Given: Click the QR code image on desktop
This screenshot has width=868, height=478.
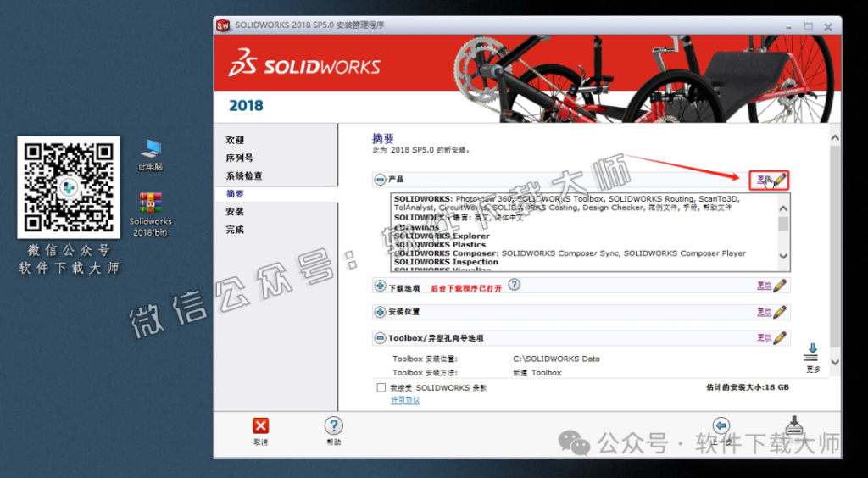Looking at the screenshot, I should click(69, 187).
